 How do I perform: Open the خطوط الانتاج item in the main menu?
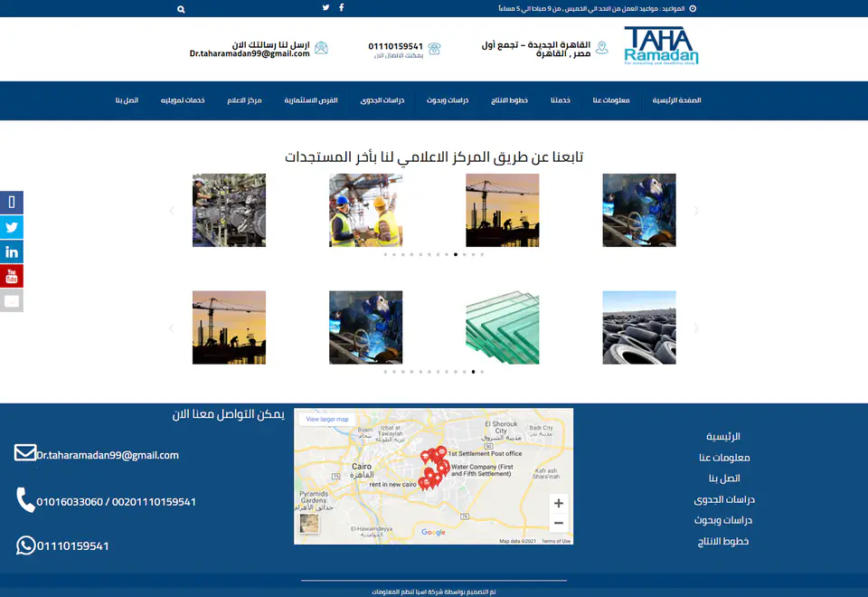point(509,100)
